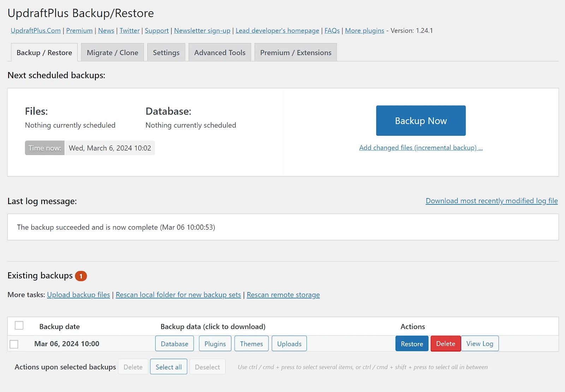Open the Premium / Extensions tab

click(x=296, y=52)
